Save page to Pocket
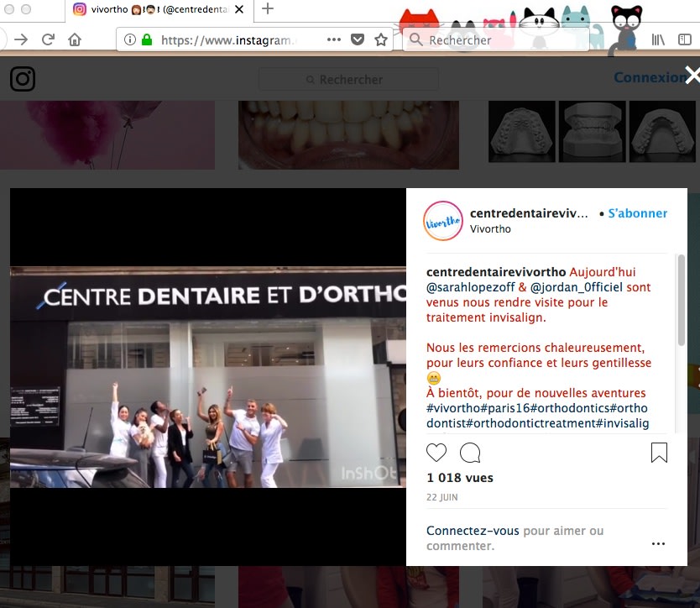The height and width of the screenshot is (608, 700). (358, 39)
